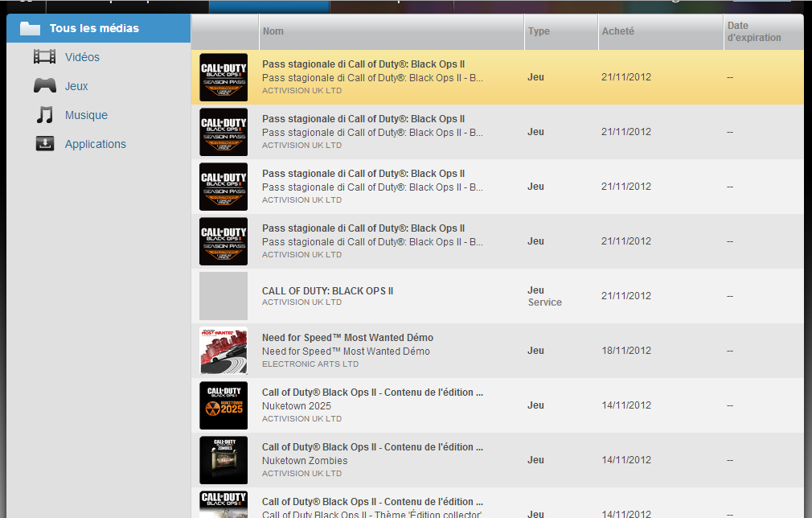
Task: Click the Nuketown Zombies thumbnail
Action: [224, 460]
